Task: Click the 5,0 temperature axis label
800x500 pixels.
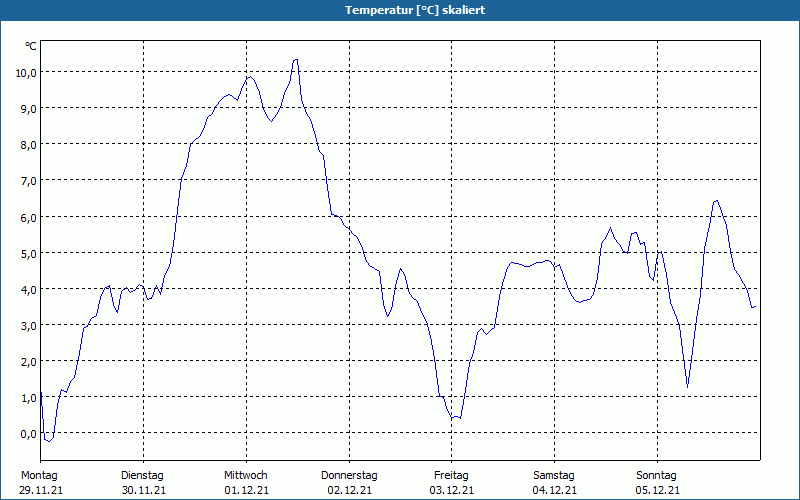Action: tap(26, 253)
